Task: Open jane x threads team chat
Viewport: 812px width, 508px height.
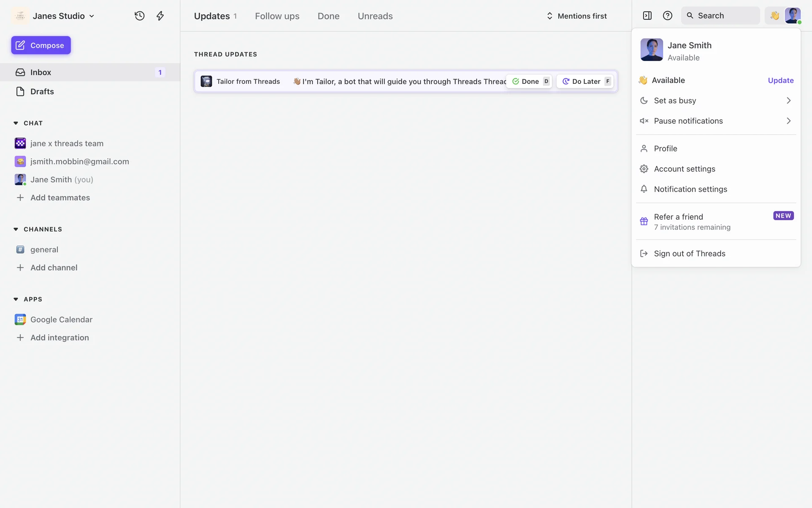Action: coord(67,144)
